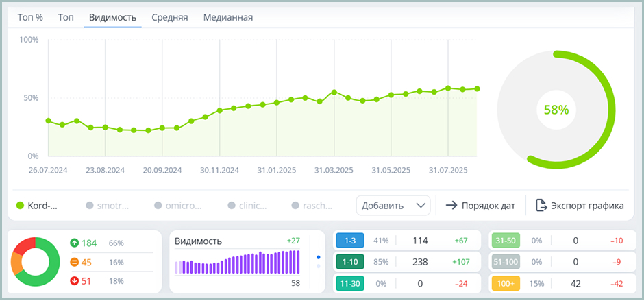Click the 31-50 position range badge
This screenshot has height=301, width=644.
point(506,241)
